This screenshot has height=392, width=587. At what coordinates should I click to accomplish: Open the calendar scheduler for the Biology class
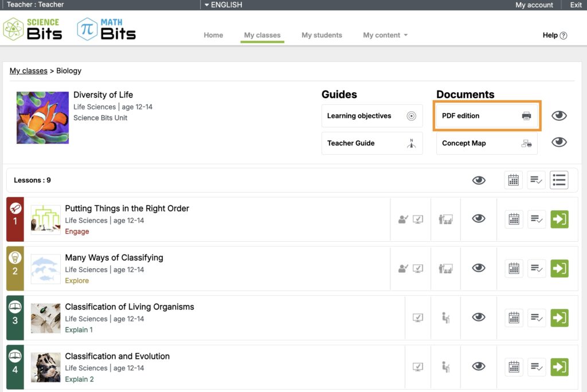(x=513, y=179)
